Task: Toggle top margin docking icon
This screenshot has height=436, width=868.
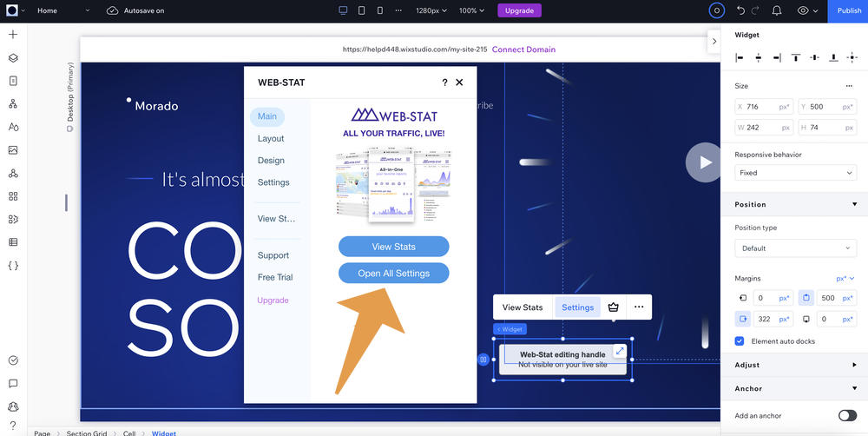Action: tap(806, 298)
